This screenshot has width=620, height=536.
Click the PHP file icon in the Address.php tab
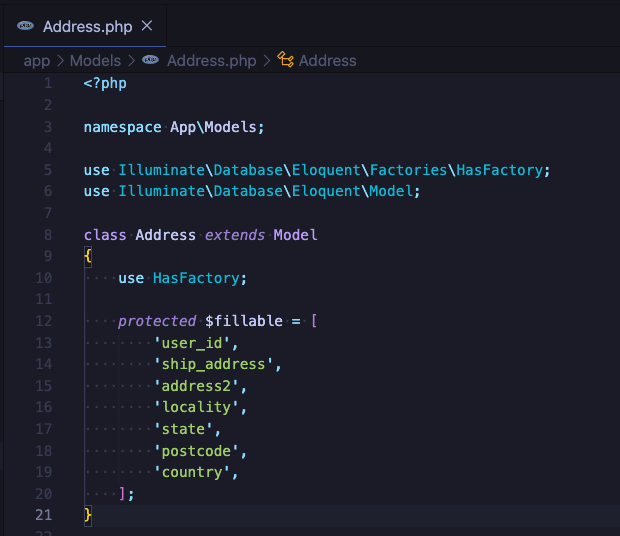(x=26, y=26)
